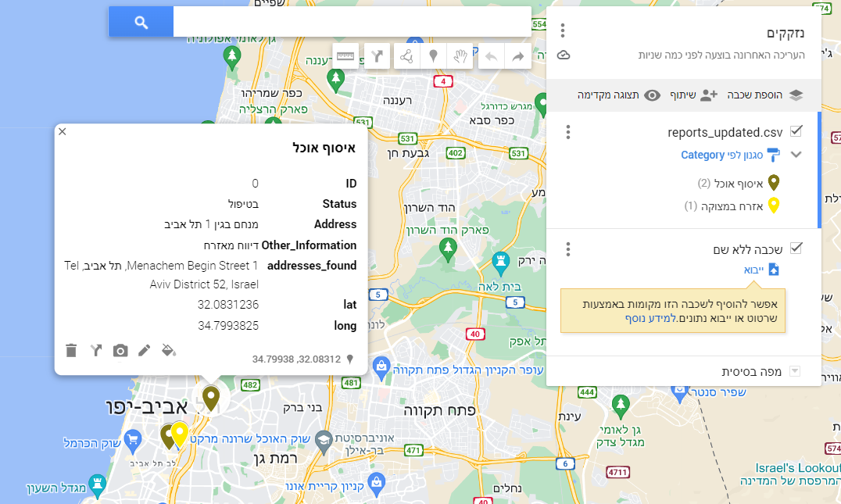Select the draw line tool
The width and height of the screenshot is (841, 504).
407,55
